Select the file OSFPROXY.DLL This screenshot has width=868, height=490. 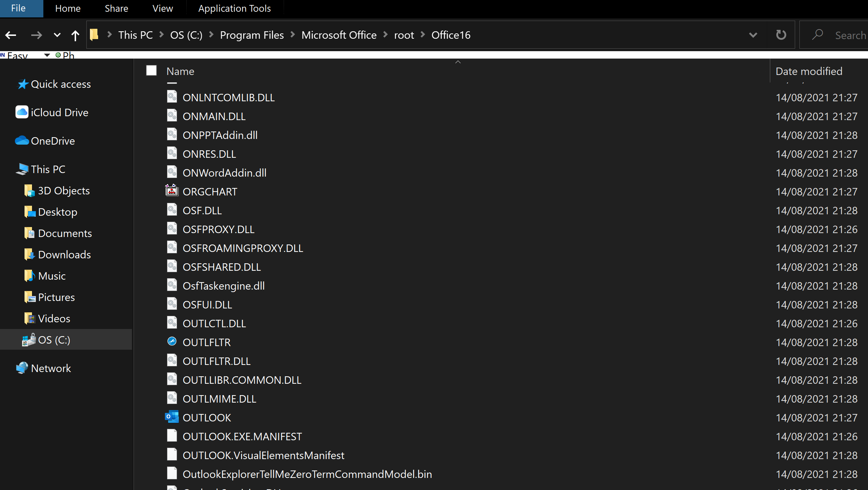218,229
